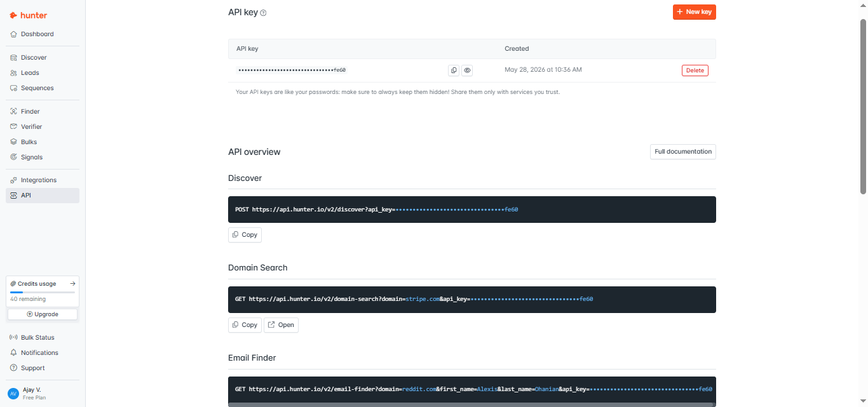This screenshot has height=407, width=868.
Task: Click reddit.com in Email Finder URL
Action: (419, 389)
